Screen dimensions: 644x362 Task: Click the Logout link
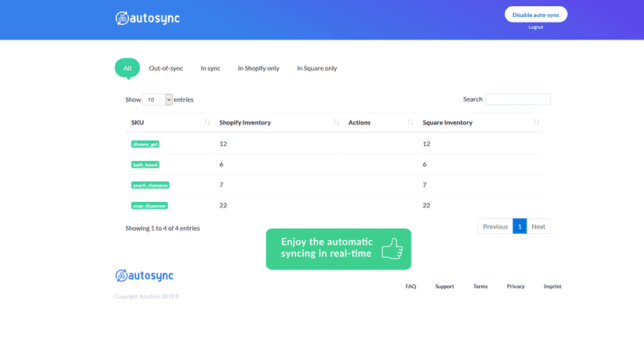[536, 27]
